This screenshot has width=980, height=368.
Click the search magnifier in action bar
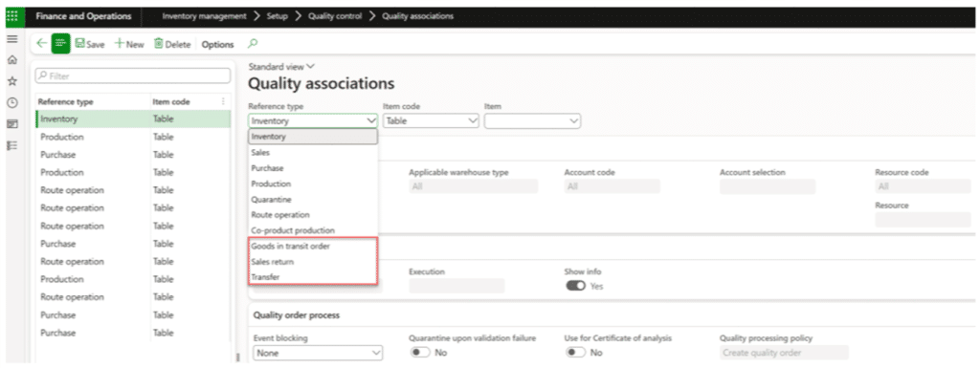click(253, 44)
